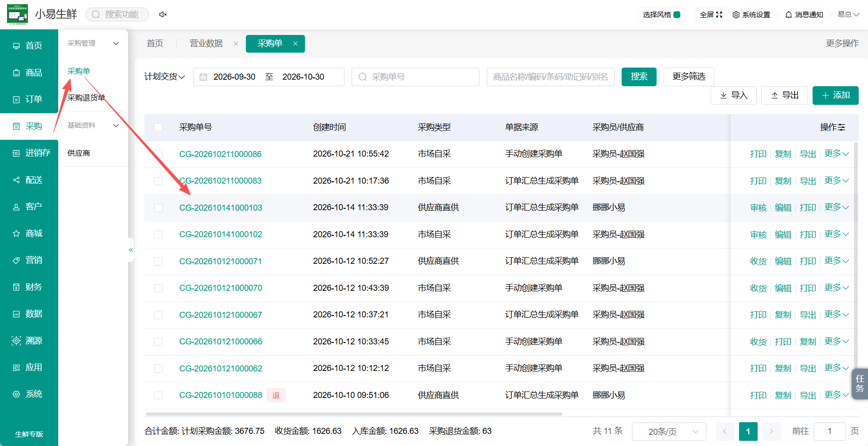Click the green 搜索 button

pos(639,77)
